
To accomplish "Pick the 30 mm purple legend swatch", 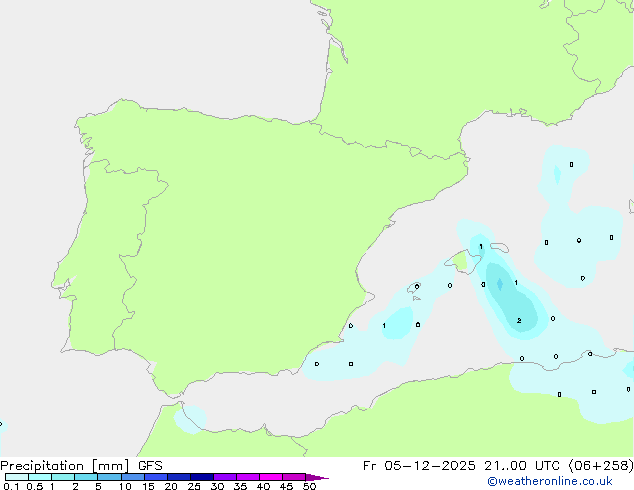I will [x=225, y=477].
